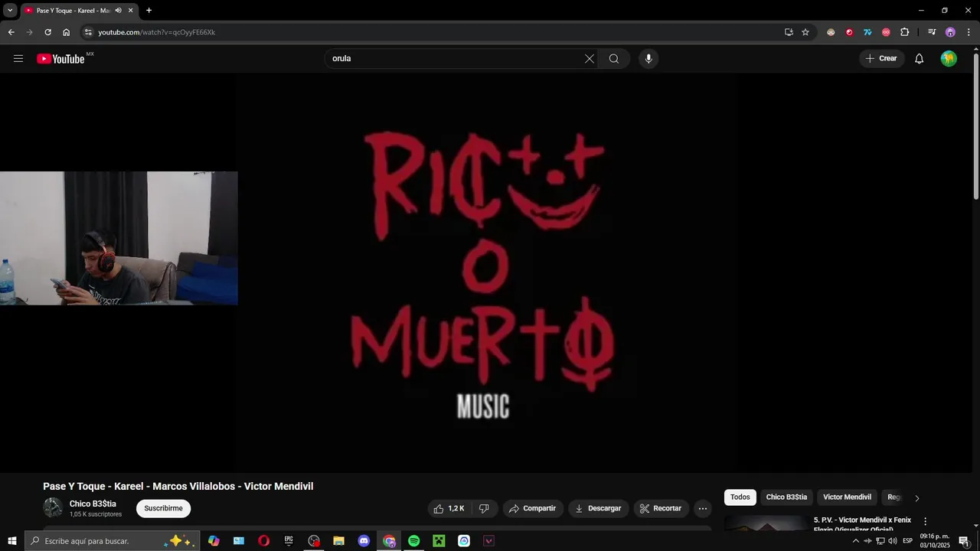Select the Chico B3$tia filter chip
This screenshot has width=980, height=551.
point(786,497)
